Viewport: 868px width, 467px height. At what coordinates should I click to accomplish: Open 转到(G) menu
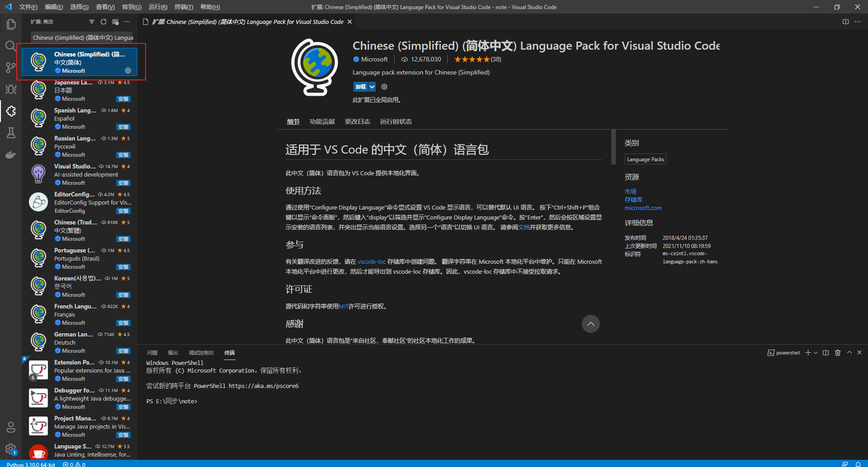click(x=132, y=7)
